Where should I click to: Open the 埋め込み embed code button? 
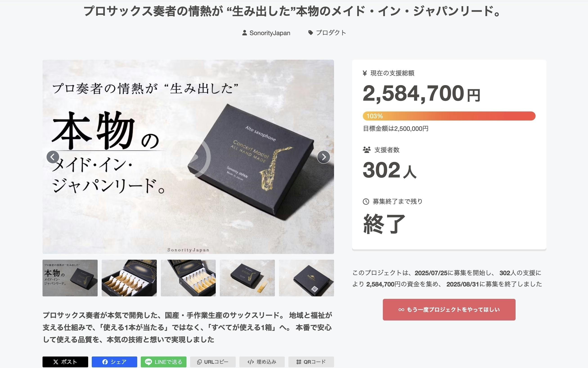262,362
